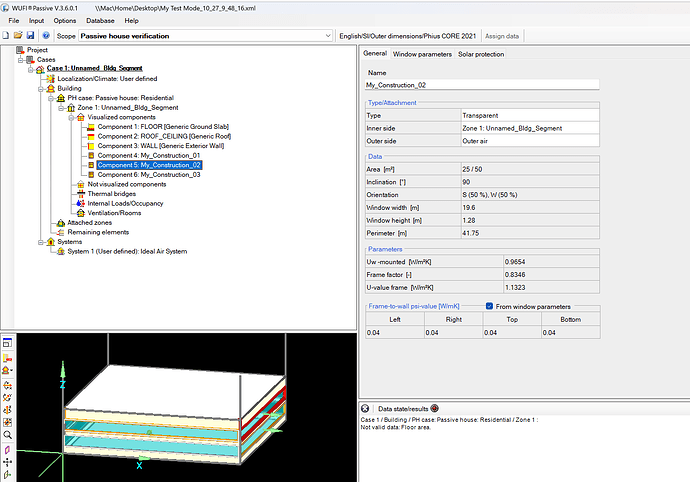Viewport: 690px width, 482px height.
Task: Collapse the Systems tree node
Action: (40, 242)
